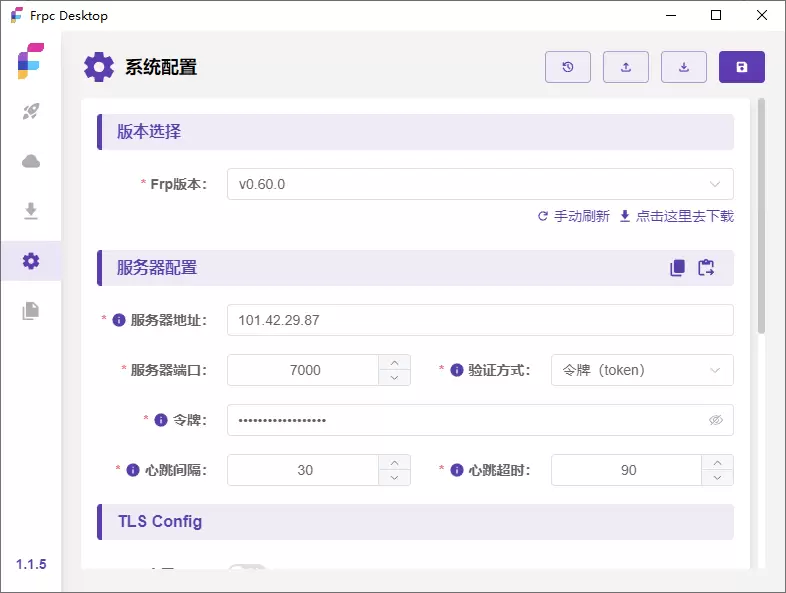Click the 服务器地址 input field
The height and width of the screenshot is (593, 786).
click(x=480, y=320)
